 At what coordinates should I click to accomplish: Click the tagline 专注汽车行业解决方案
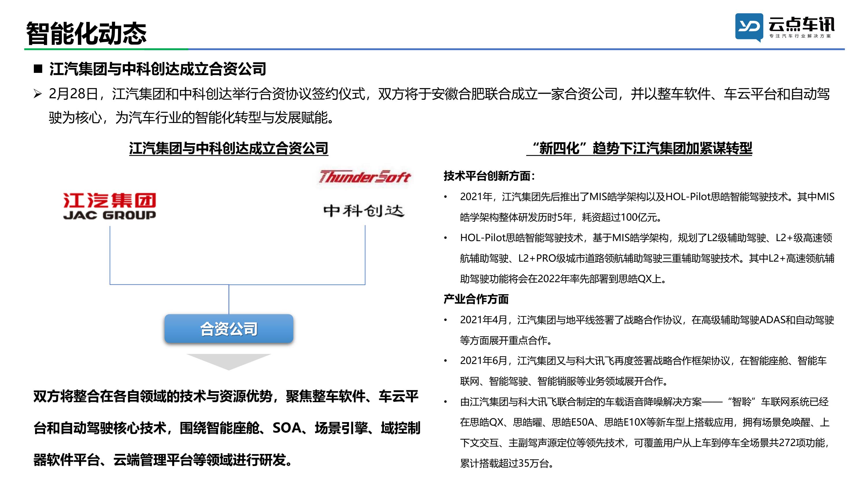pyautogui.click(x=800, y=36)
